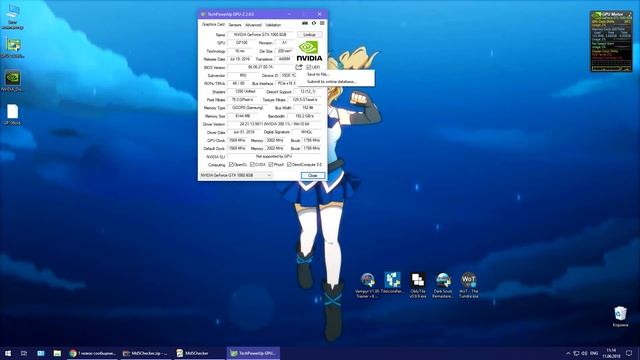Open the NVIDIA desktop shortcut icon

coord(13,81)
